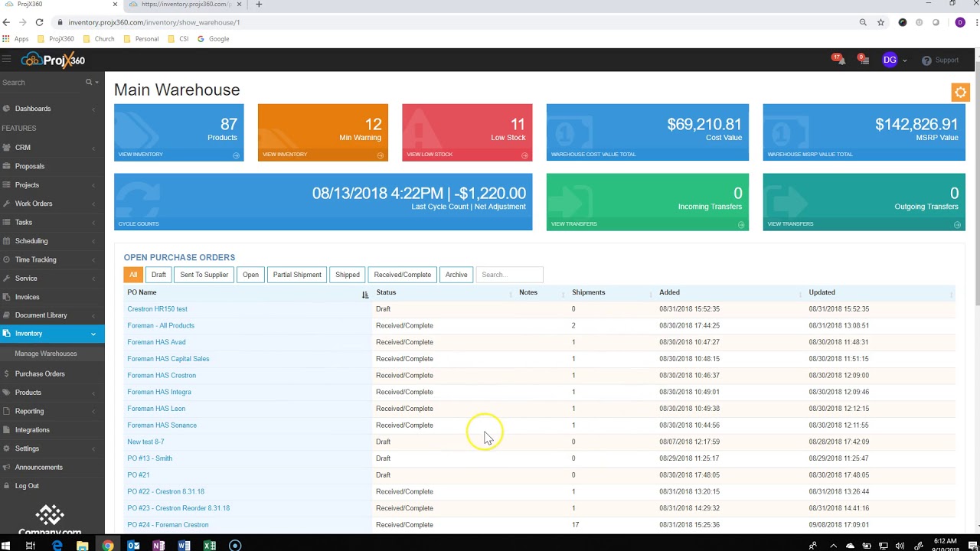980x551 pixels.
Task: Click the purchase orders Search field
Action: click(509, 275)
